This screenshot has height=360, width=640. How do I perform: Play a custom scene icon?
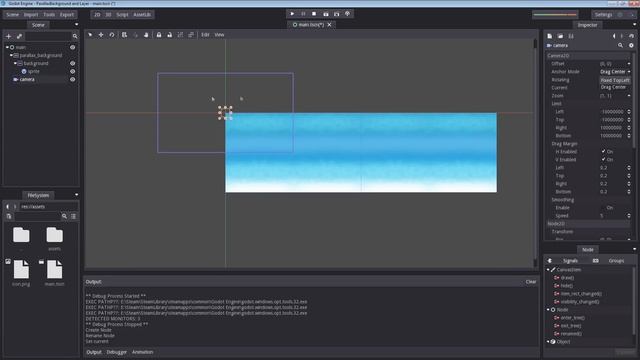(x=336, y=14)
